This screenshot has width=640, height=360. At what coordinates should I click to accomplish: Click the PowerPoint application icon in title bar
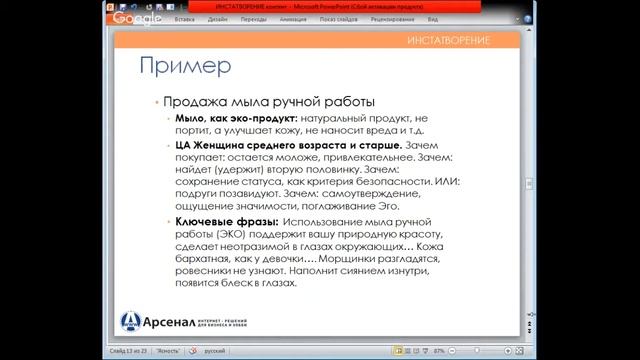point(110,7)
